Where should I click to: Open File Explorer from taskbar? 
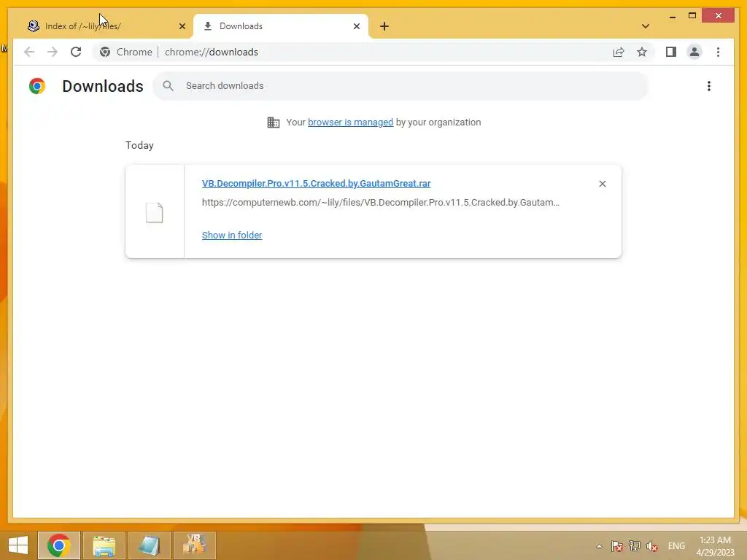tap(104, 545)
